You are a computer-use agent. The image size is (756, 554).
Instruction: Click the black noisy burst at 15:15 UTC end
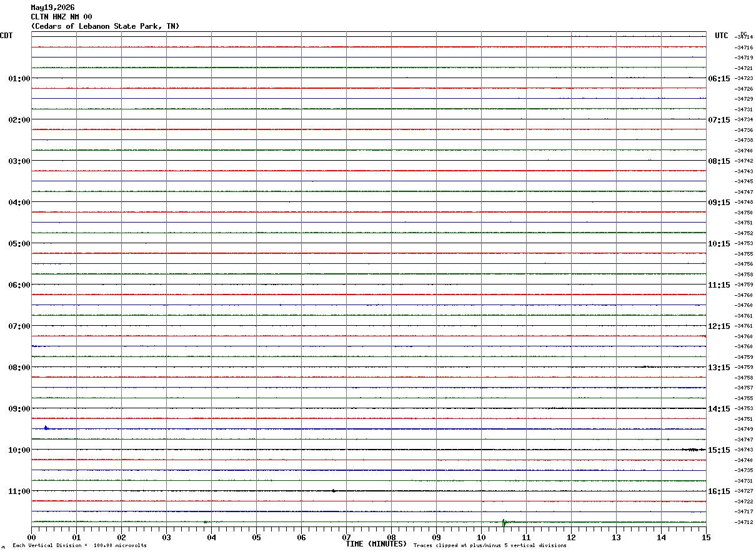point(694,450)
